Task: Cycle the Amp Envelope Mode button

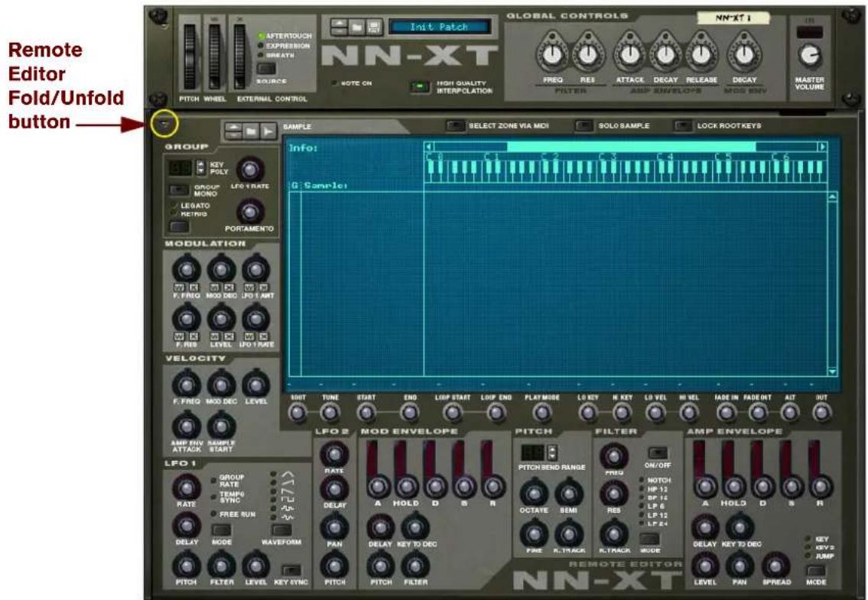Action: point(816,571)
